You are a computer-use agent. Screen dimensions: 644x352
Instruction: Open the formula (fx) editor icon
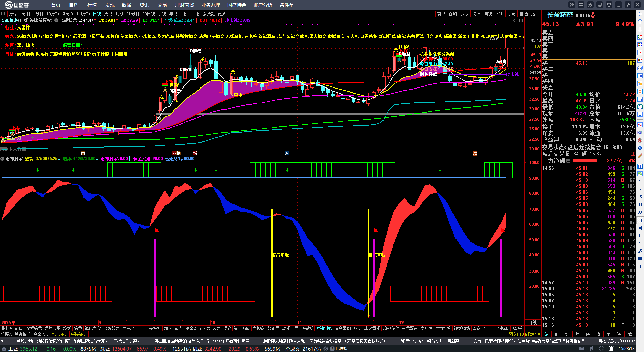click(x=590, y=5)
